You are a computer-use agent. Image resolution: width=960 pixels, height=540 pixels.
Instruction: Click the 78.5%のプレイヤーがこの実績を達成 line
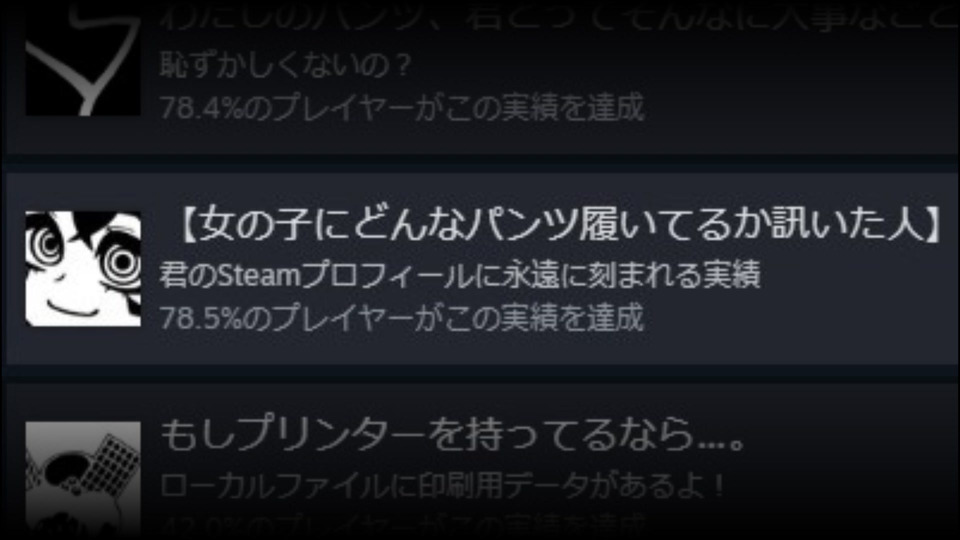[x=402, y=318]
